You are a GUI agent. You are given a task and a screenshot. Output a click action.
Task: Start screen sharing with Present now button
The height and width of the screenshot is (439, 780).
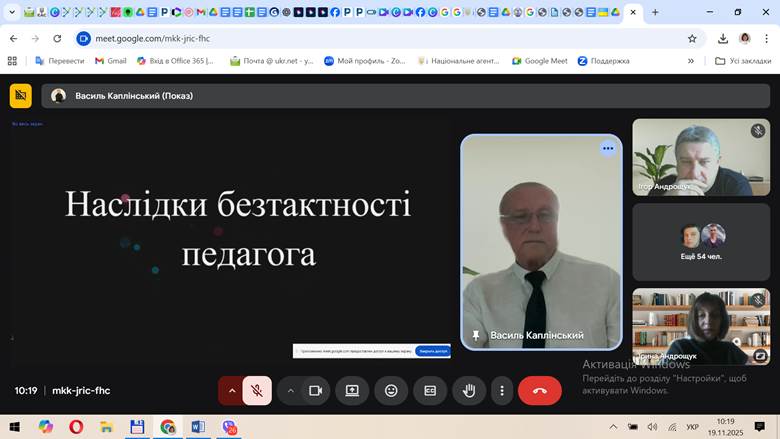[x=352, y=391]
